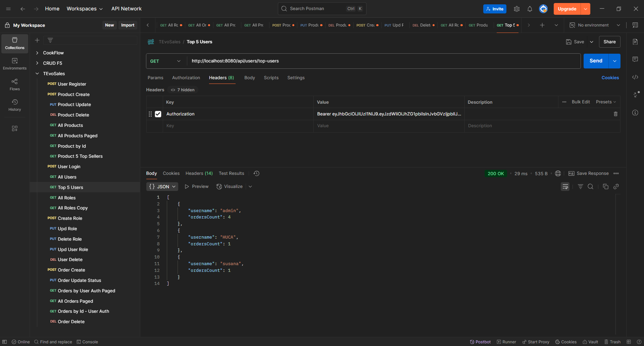The image size is (644, 346).
Task: Switch to the request Body tab
Action: [x=250, y=78]
